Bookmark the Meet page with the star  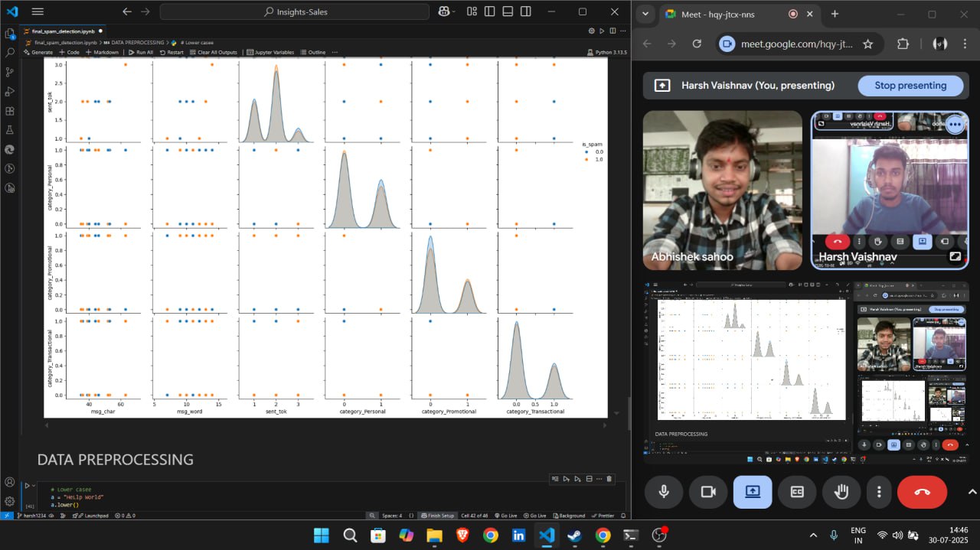pos(867,44)
